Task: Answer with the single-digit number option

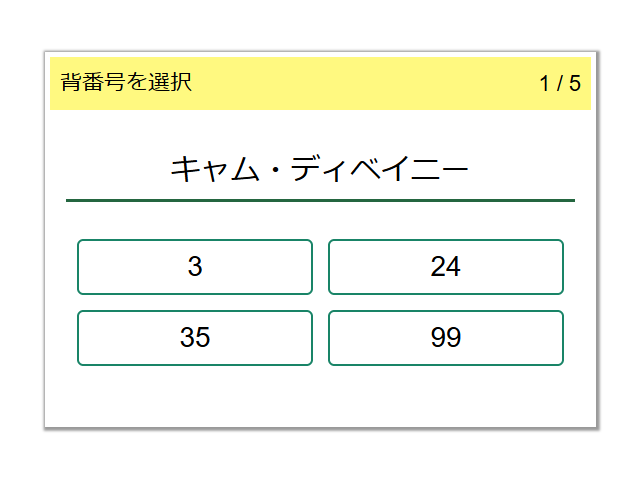Action: pos(195,267)
